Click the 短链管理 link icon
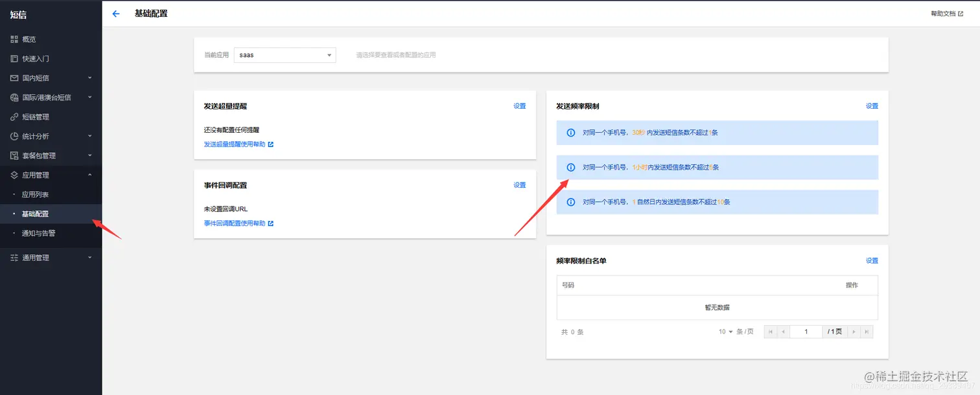The width and height of the screenshot is (980, 395). coord(14,117)
